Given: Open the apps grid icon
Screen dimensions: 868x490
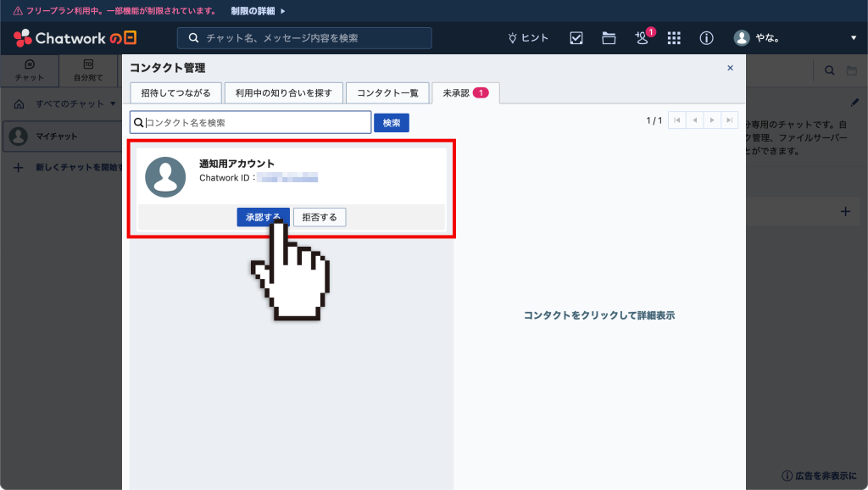Looking at the screenshot, I should [674, 37].
